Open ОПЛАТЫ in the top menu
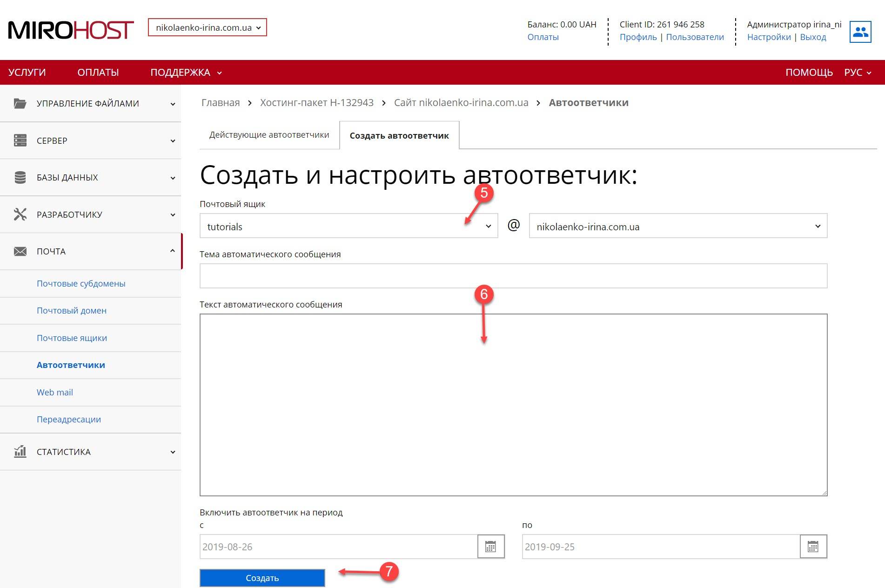The image size is (885, 588). coord(98,73)
